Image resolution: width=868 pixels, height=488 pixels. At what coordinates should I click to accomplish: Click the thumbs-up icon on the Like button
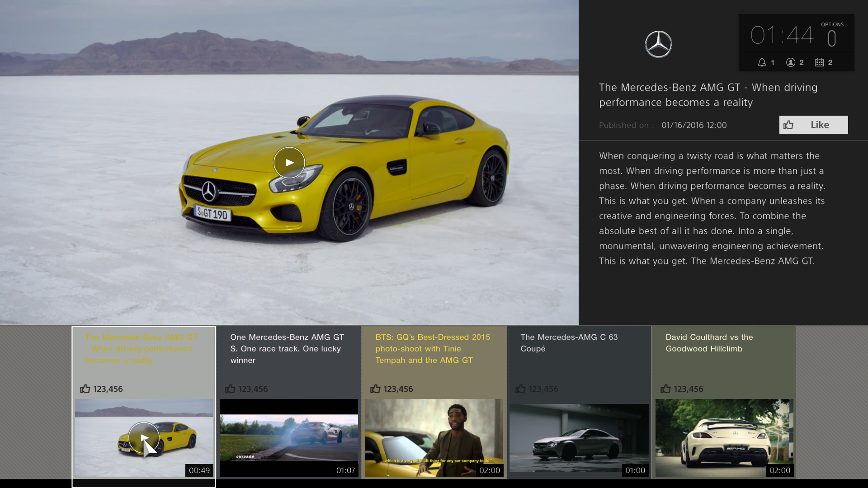click(789, 125)
